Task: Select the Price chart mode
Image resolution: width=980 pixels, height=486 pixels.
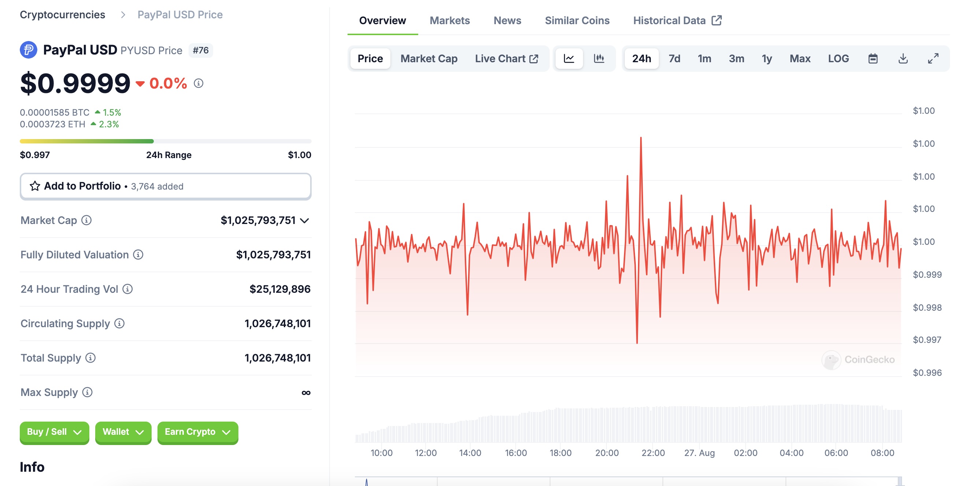Action: pyautogui.click(x=370, y=59)
